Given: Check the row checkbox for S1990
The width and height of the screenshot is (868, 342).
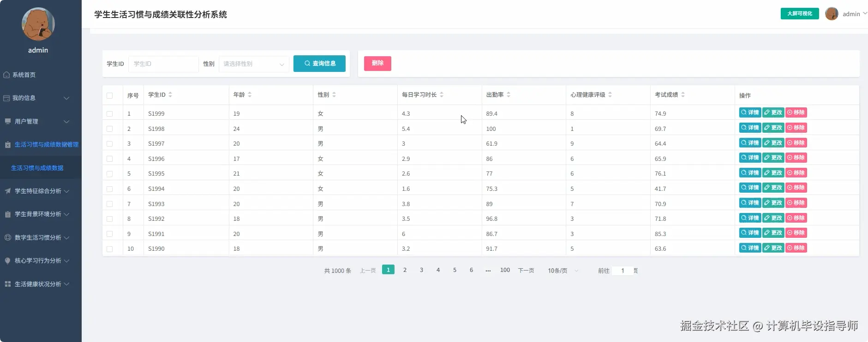Looking at the screenshot, I should point(109,249).
